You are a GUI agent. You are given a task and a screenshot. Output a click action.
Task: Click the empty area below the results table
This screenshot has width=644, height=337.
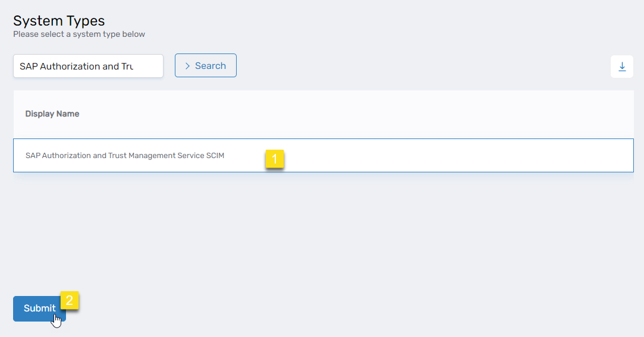[x=321, y=232]
